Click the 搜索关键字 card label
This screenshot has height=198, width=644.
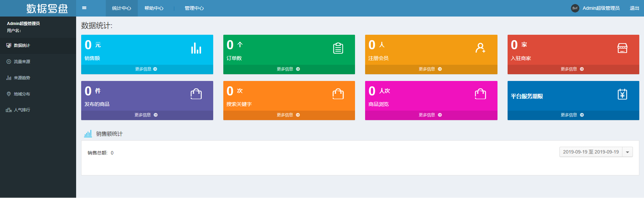(x=239, y=104)
